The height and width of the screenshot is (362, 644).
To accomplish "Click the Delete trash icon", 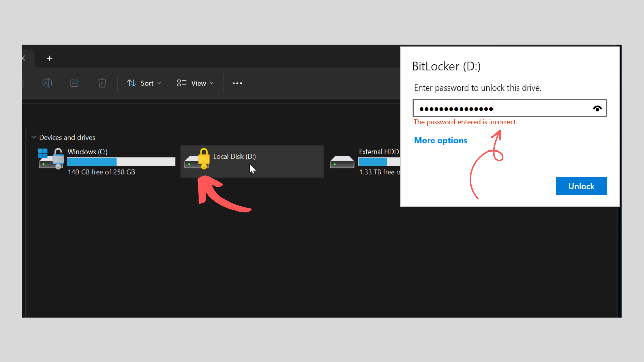I will click(102, 83).
